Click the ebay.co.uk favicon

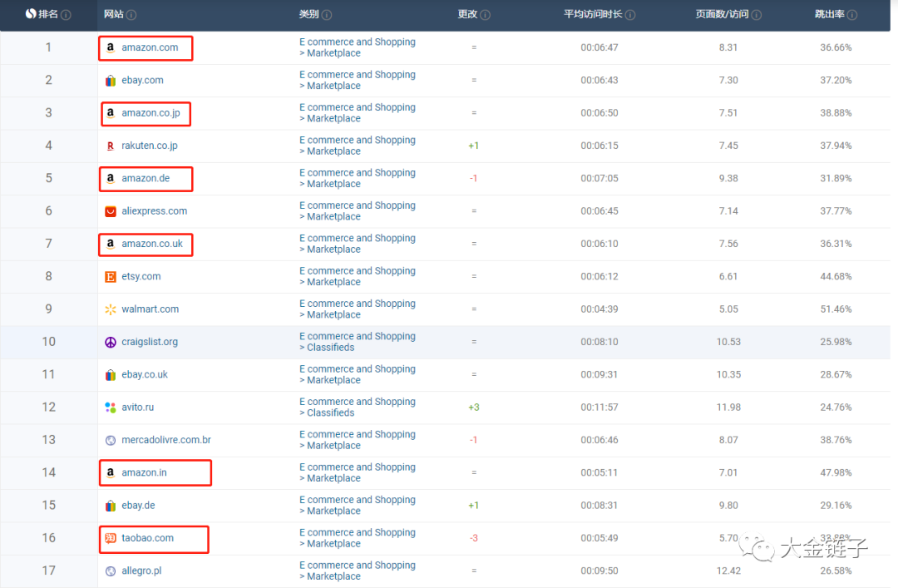pos(111,375)
